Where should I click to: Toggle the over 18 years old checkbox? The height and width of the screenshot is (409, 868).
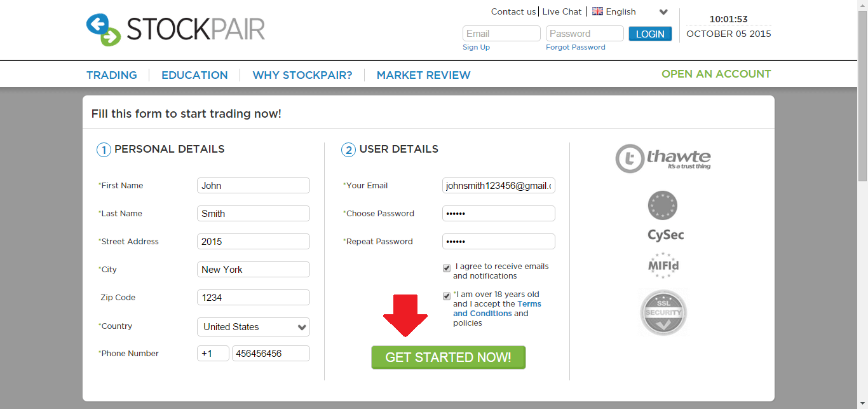(x=447, y=296)
